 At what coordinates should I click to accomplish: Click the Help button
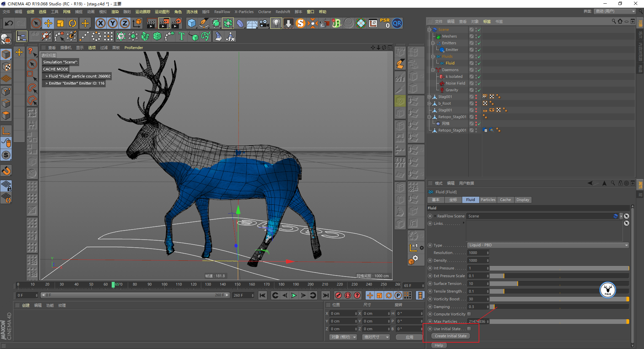(x=439, y=345)
